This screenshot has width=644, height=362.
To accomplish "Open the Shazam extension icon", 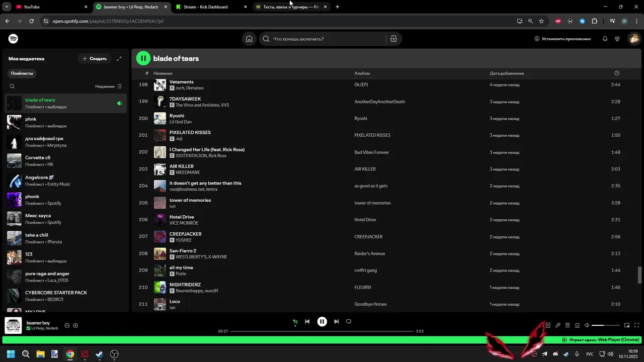I will [582, 21].
